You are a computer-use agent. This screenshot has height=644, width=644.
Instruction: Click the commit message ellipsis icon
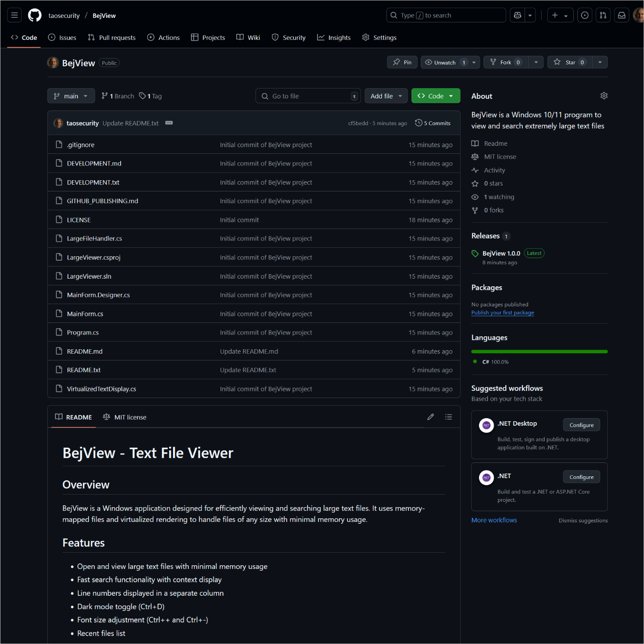[x=169, y=123]
